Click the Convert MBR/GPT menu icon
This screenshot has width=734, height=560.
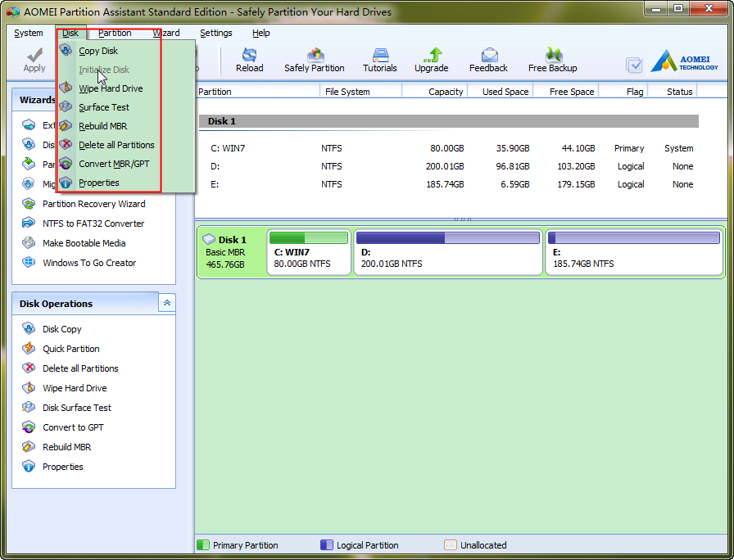(66, 163)
